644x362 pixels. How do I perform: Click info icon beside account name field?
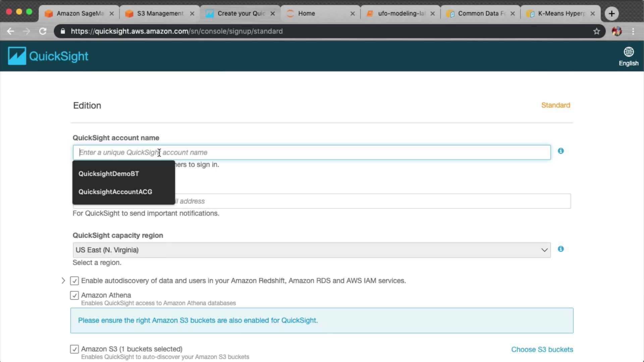[560, 151]
